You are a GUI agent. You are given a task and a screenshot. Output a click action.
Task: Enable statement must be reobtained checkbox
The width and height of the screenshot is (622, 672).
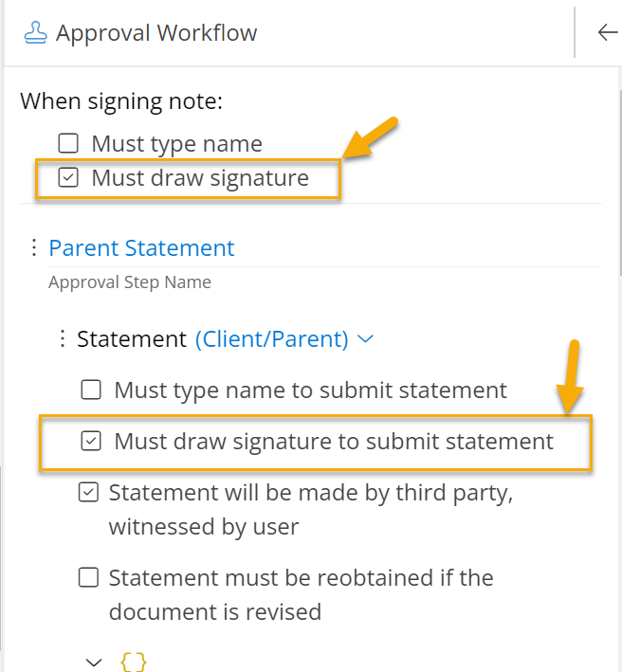[88, 577]
